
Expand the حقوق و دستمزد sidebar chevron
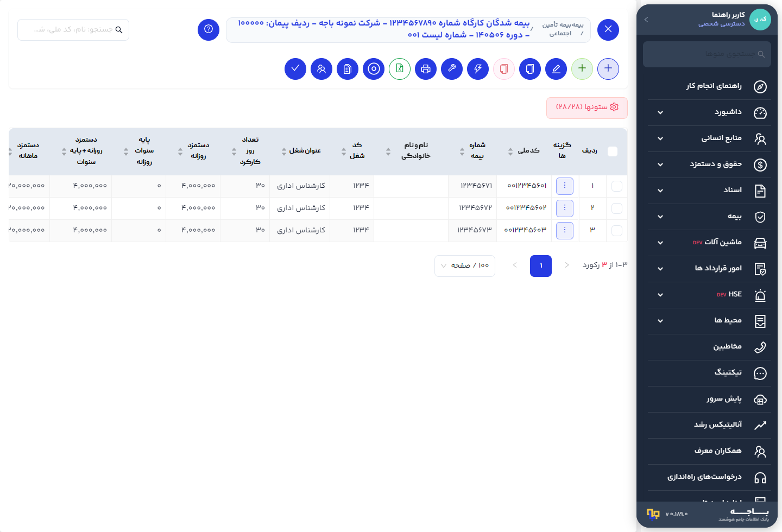point(660,164)
